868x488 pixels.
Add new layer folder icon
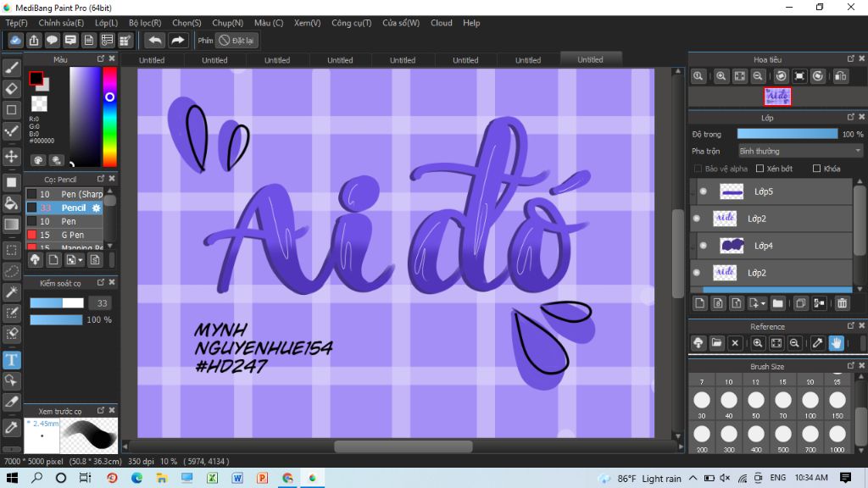[x=778, y=303]
